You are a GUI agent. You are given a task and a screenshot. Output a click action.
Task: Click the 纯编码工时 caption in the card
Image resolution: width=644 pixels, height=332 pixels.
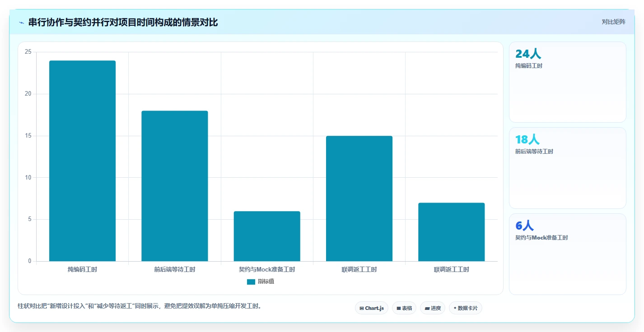coord(529,66)
